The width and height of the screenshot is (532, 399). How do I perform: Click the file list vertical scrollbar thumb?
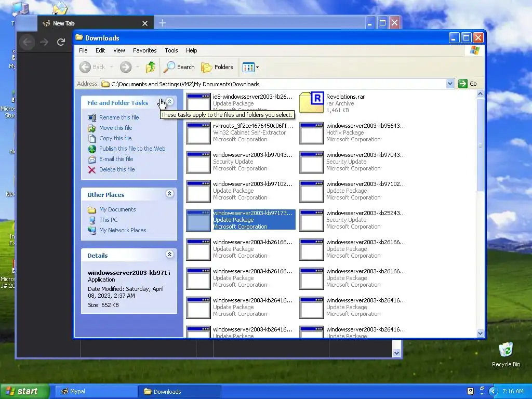pyautogui.click(x=480, y=145)
